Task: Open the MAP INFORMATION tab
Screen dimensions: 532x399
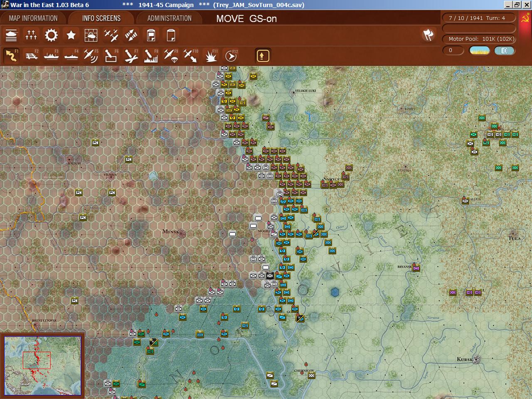Action: tap(33, 18)
